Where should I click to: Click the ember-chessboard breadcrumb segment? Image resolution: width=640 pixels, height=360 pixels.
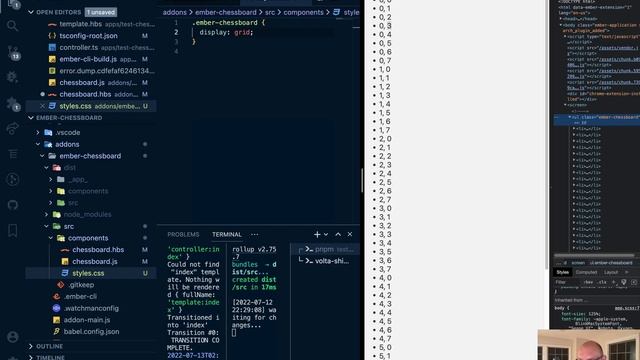[x=226, y=12]
